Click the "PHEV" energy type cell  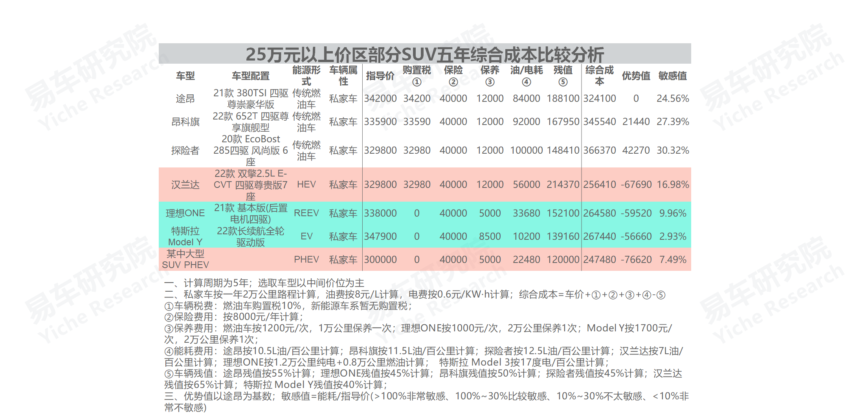click(x=306, y=259)
